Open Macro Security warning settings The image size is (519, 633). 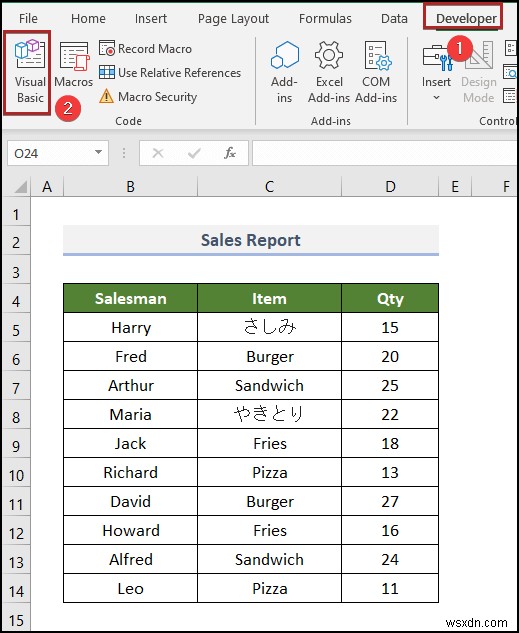point(148,96)
